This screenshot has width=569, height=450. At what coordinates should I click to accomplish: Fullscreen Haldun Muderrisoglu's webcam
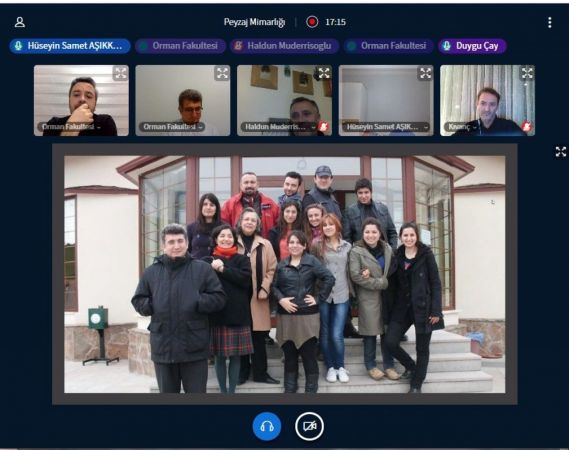(x=324, y=73)
